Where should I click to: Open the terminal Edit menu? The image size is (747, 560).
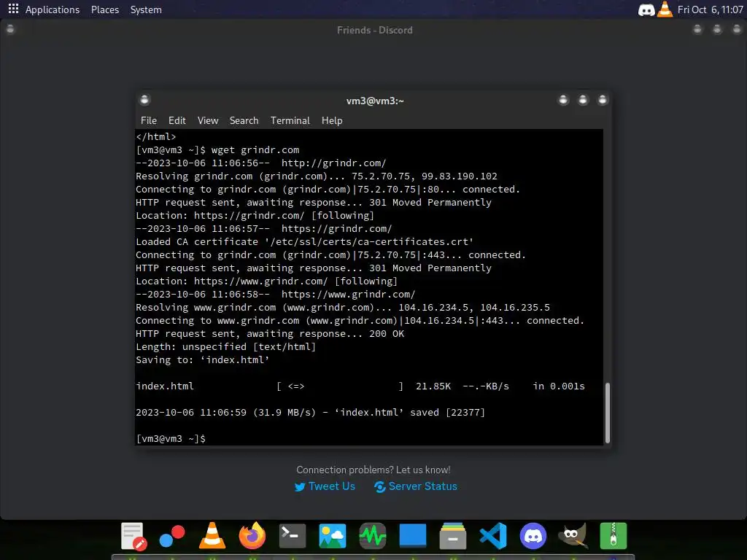point(177,120)
